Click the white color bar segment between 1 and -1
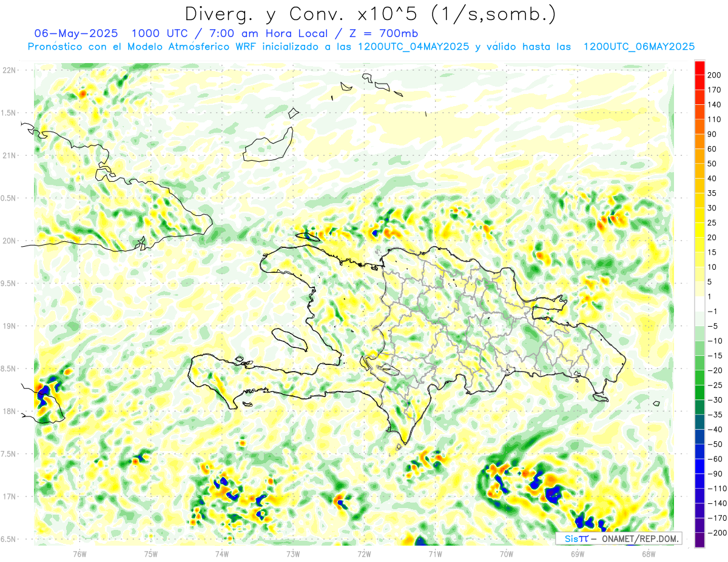Screen dimensions: 728x562 (x=699, y=304)
